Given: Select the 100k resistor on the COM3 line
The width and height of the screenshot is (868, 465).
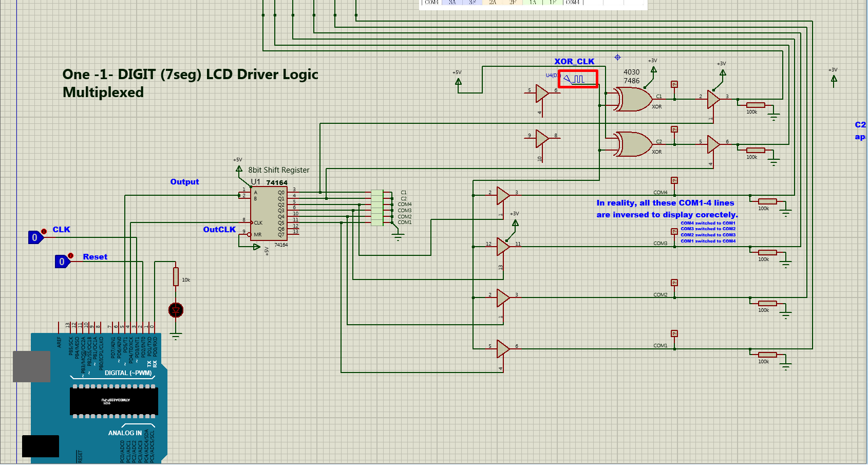Looking at the screenshot, I should pos(767,252).
